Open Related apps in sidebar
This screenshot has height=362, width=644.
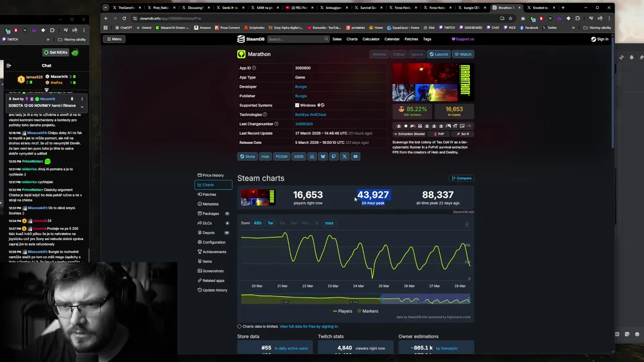(x=213, y=281)
